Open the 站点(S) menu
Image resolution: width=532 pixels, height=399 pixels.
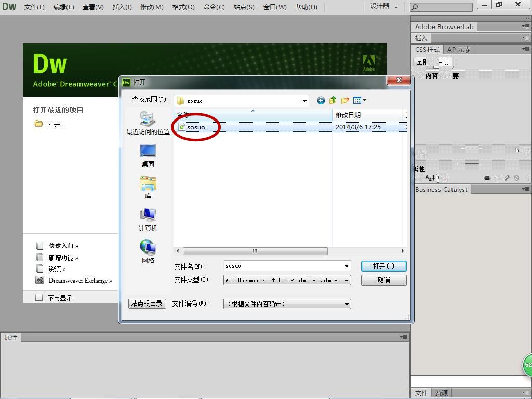(244, 7)
